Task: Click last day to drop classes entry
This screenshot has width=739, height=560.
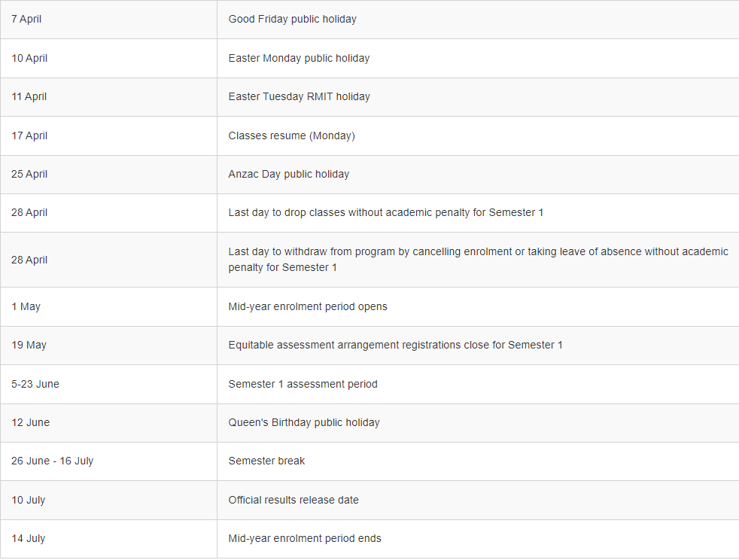Action: pyautogui.click(x=385, y=212)
